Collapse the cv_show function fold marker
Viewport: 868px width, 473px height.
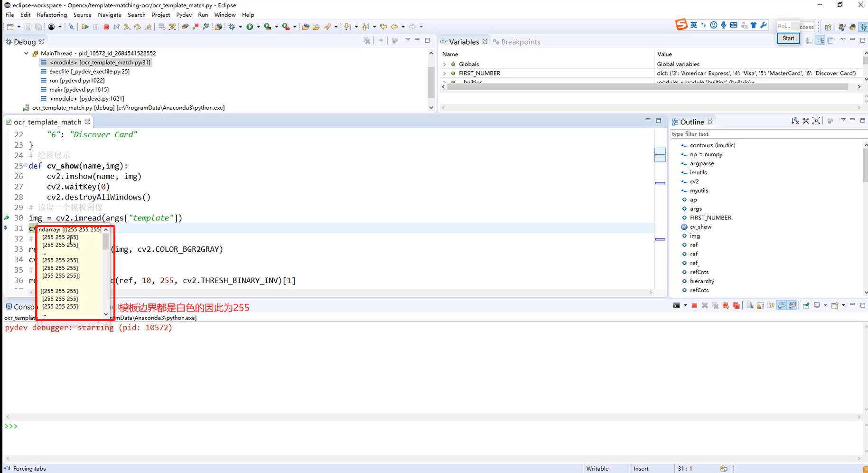coord(25,165)
